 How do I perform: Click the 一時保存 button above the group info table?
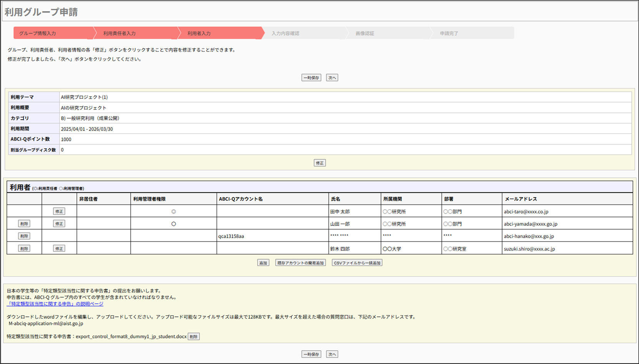pyautogui.click(x=311, y=78)
